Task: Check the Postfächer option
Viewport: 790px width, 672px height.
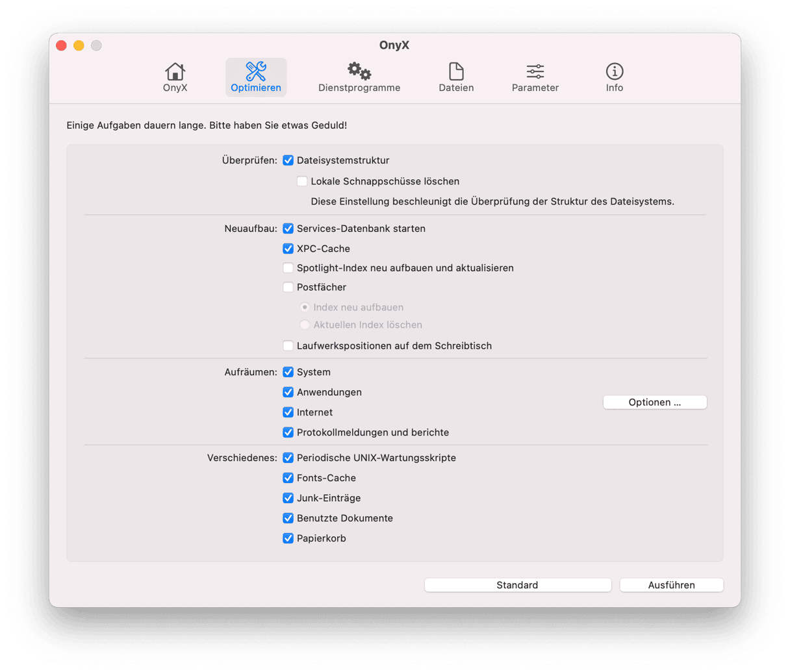Action: (288, 287)
